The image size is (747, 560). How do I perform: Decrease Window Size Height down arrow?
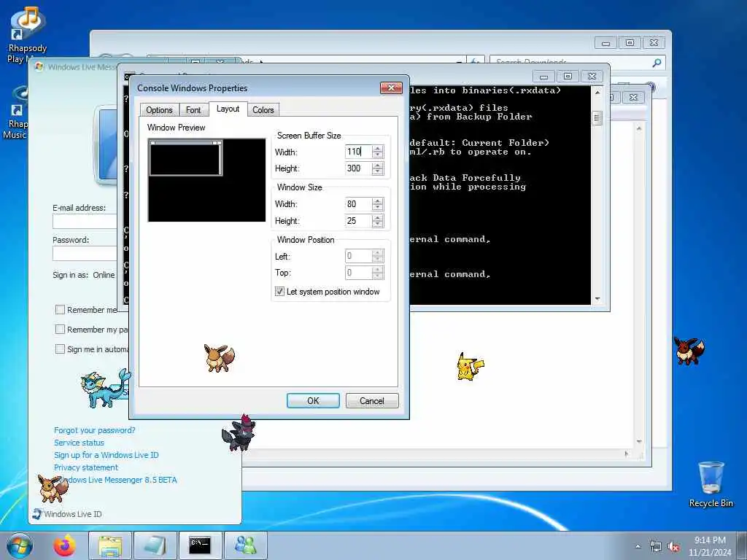(x=378, y=224)
